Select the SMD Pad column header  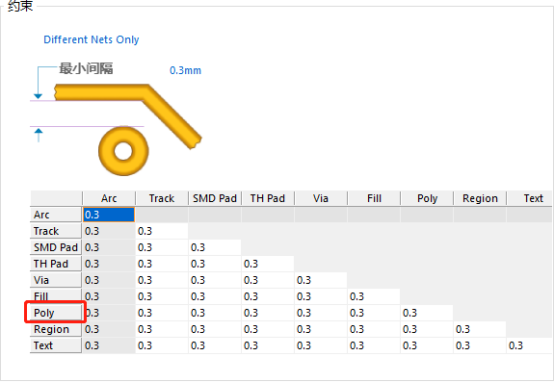(215, 198)
